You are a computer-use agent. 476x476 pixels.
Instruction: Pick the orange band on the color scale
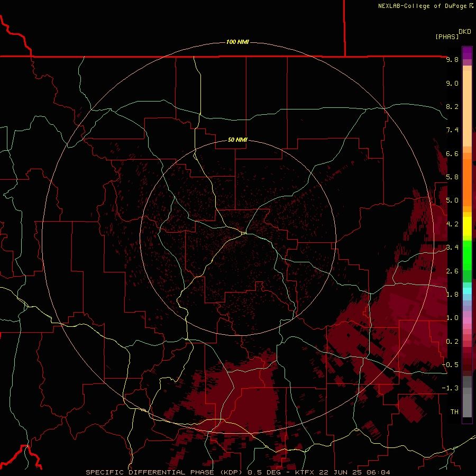[x=467, y=183]
